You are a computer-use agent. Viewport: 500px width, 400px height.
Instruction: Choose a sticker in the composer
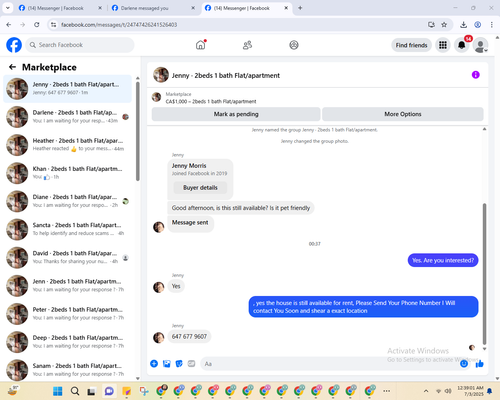tap(179, 364)
